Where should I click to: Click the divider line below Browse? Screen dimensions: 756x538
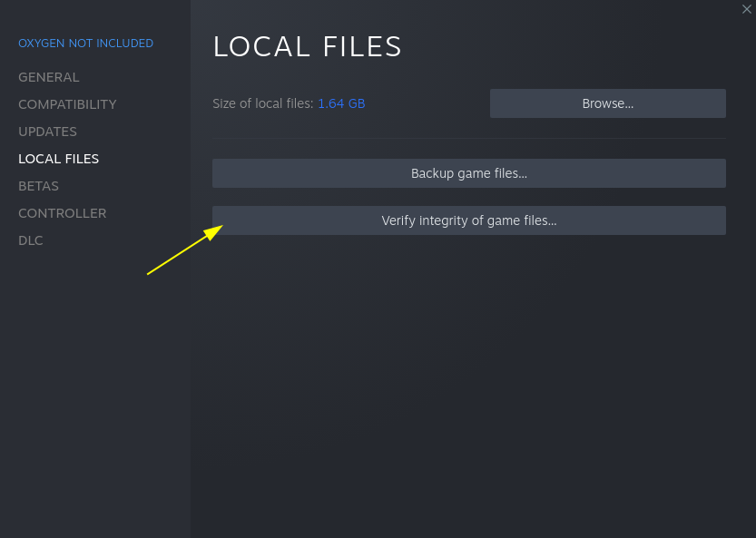click(468, 138)
